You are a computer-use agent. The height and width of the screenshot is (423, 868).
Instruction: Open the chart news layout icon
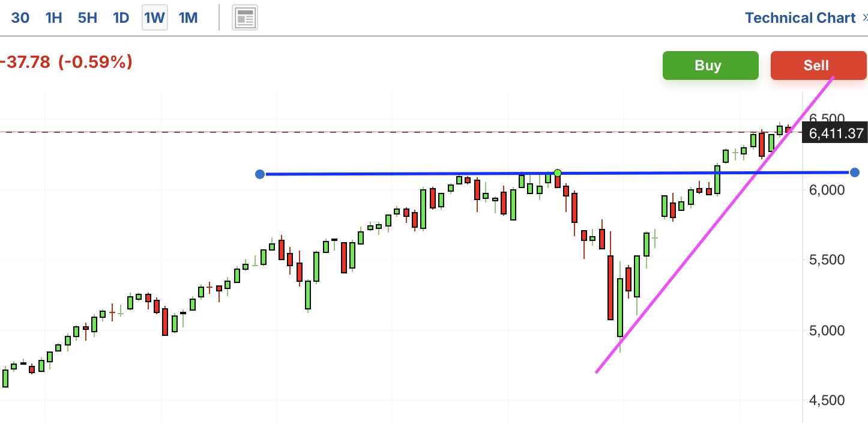click(245, 18)
